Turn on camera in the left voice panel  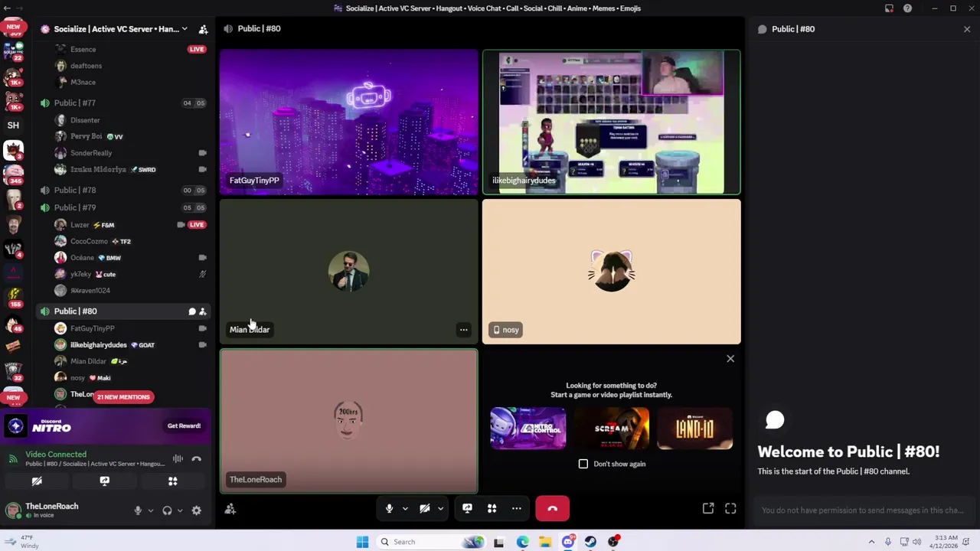pos(37,481)
